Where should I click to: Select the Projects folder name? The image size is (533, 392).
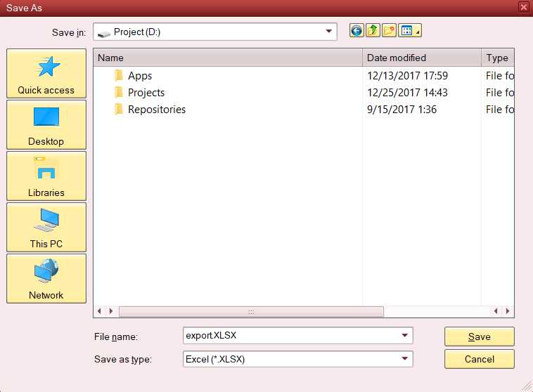[146, 93]
